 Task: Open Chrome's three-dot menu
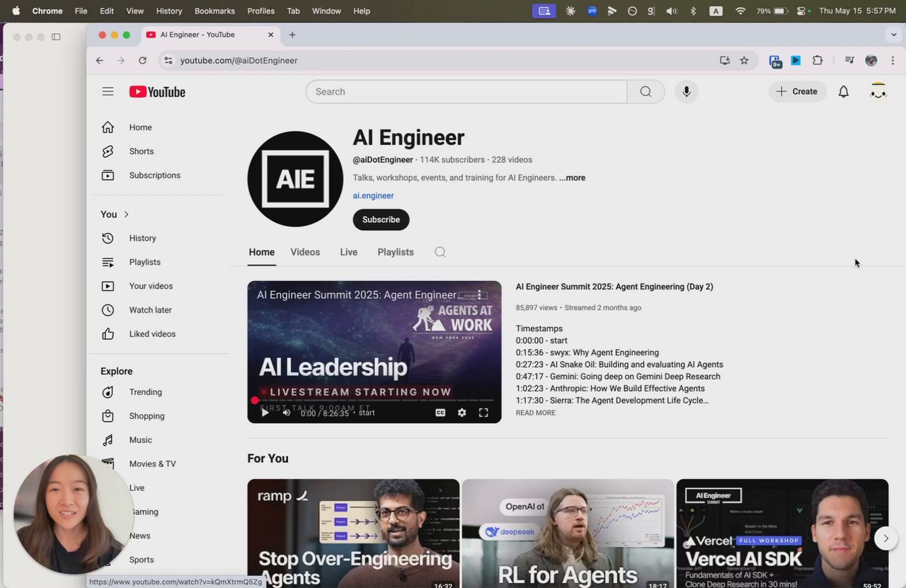(893, 61)
